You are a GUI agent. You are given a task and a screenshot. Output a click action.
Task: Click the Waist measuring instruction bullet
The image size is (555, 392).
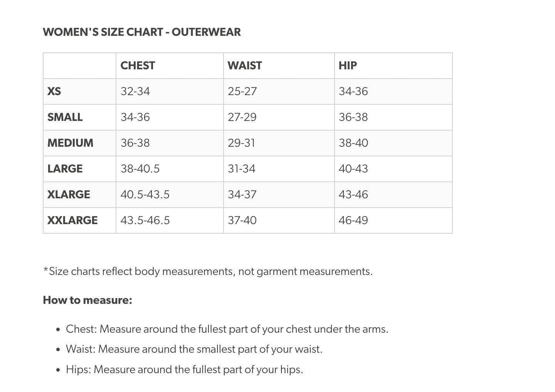click(x=194, y=349)
